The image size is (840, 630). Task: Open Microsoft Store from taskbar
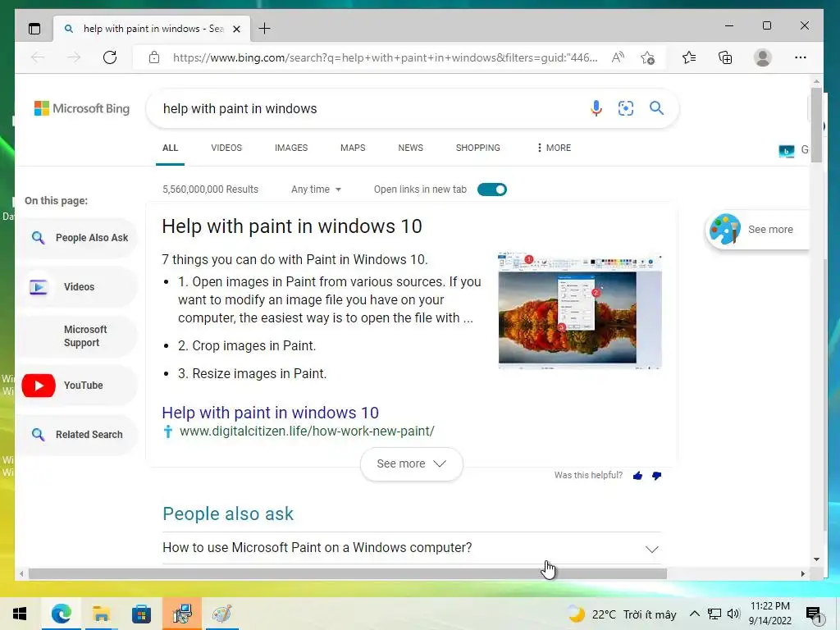141,614
